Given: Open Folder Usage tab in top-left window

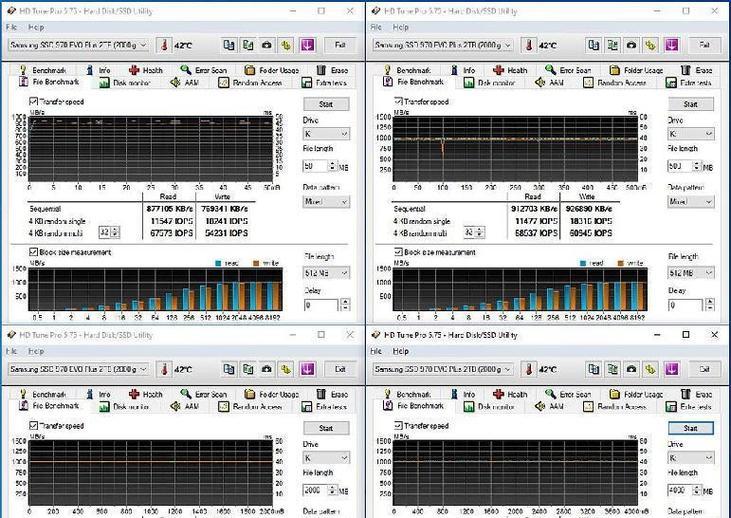Looking at the screenshot, I should tap(272, 70).
